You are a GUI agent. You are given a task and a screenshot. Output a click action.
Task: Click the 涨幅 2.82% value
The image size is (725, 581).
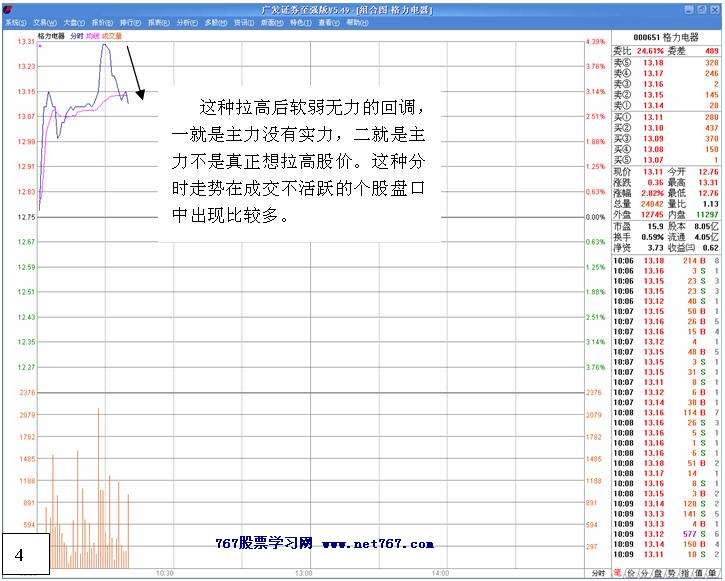[651, 193]
